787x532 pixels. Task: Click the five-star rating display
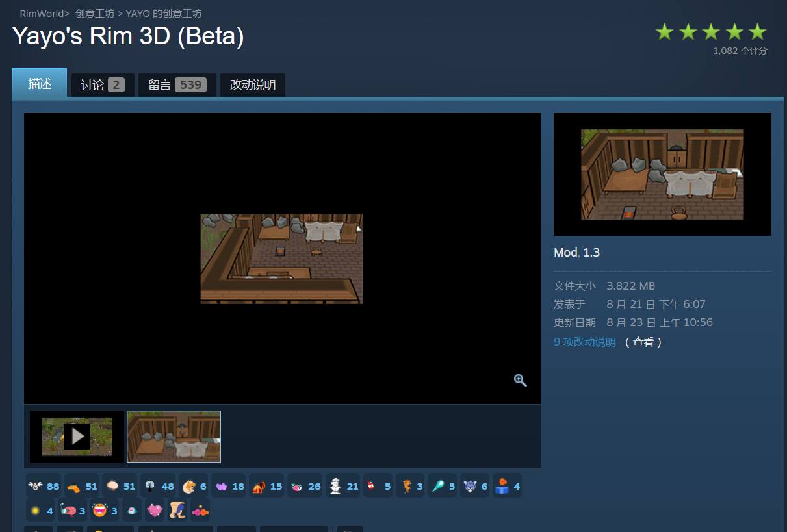click(711, 32)
